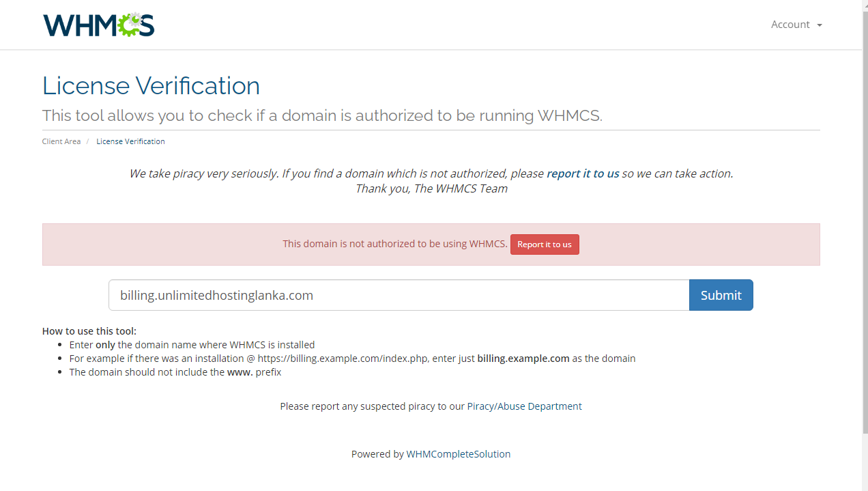Click the red 'Report it to us' button
This screenshot has height=491, width=868.
545,244
